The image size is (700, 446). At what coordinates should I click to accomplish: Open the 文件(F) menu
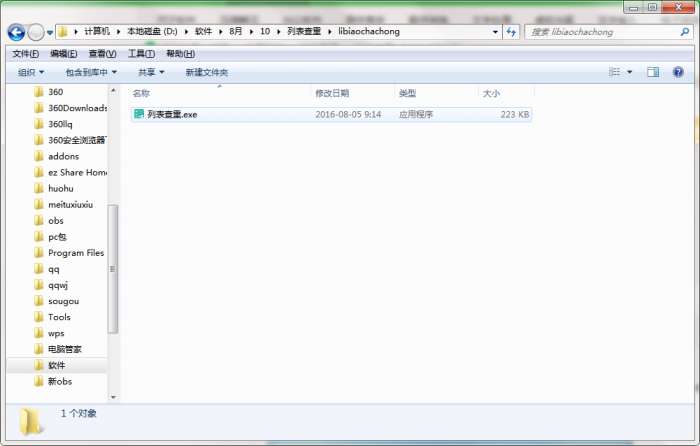[25, 54]
